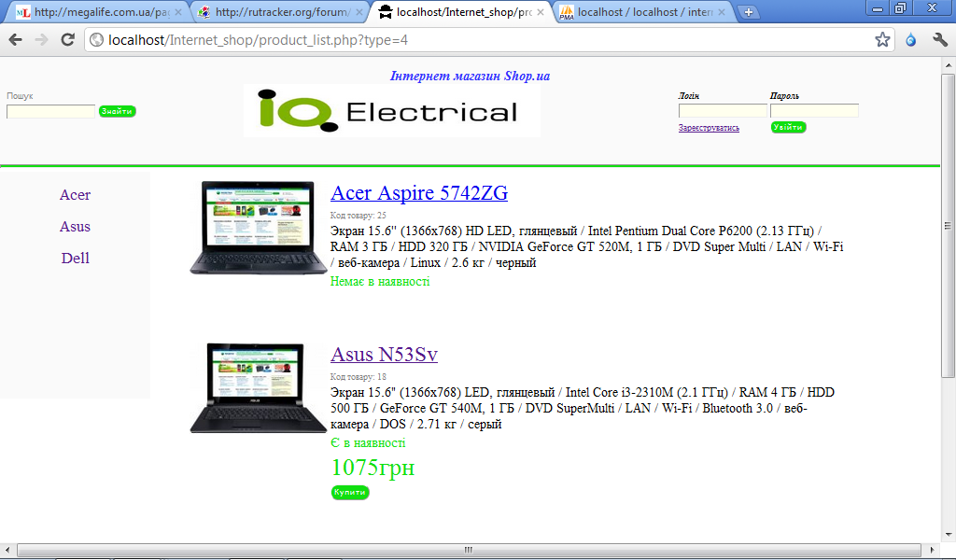Go back with the browser back arrow
This screenshot has width=956, height=560.
point(15,40)
